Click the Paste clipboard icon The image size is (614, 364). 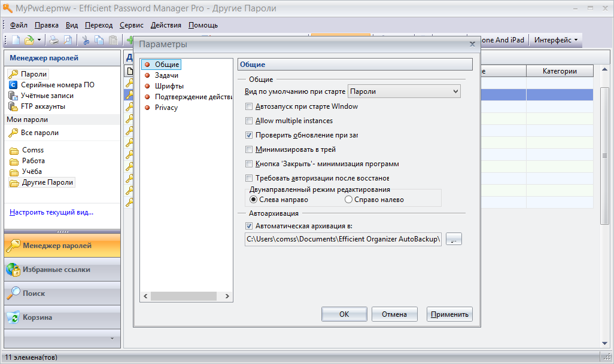click(113, 40)
